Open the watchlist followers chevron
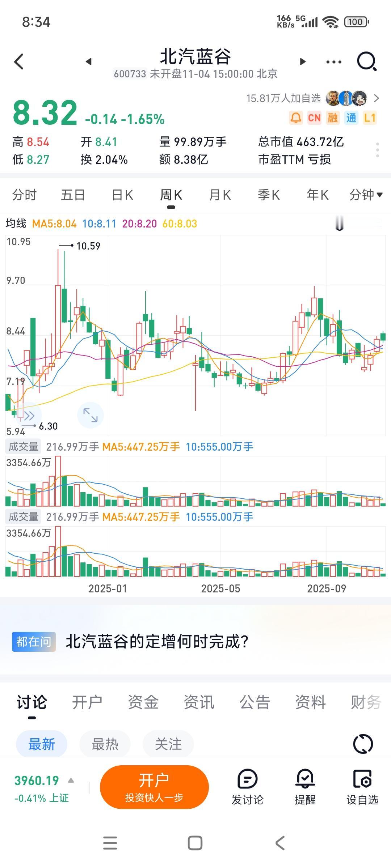This screenshot has height=868, width=391. pos(377,98)
